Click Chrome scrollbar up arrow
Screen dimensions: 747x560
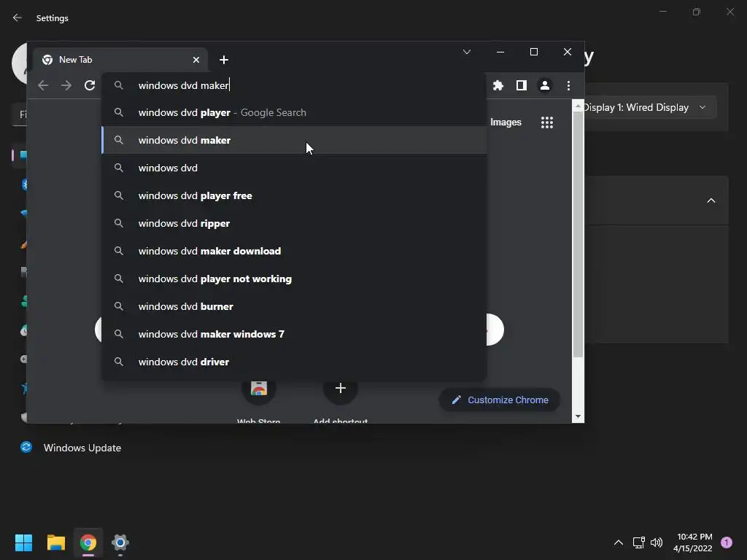(578, 106)
